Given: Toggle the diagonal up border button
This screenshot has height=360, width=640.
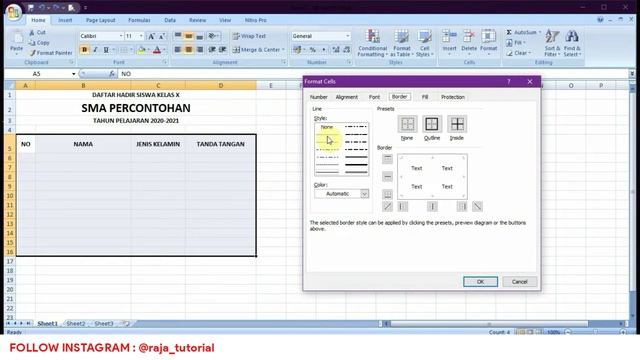Looking at the screenshot, I should pyautogui.click(x=387, y=207).
